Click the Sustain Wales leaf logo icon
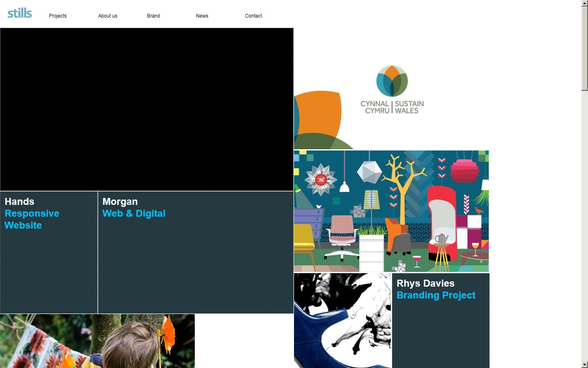This screenshot has height=368, width=588. [392, 81]
